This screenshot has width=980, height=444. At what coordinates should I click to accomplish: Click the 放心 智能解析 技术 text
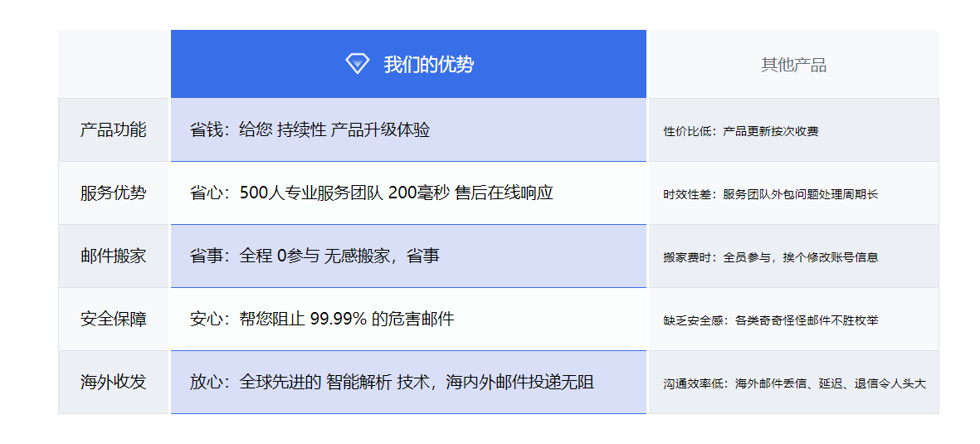point(392,383)
